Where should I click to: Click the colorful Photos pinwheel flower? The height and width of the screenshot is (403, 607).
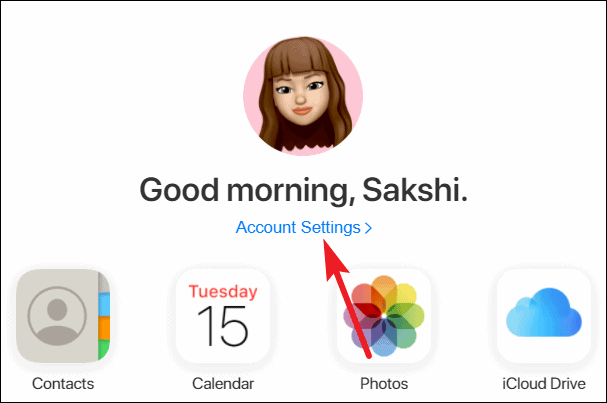(x=384, y=316)
